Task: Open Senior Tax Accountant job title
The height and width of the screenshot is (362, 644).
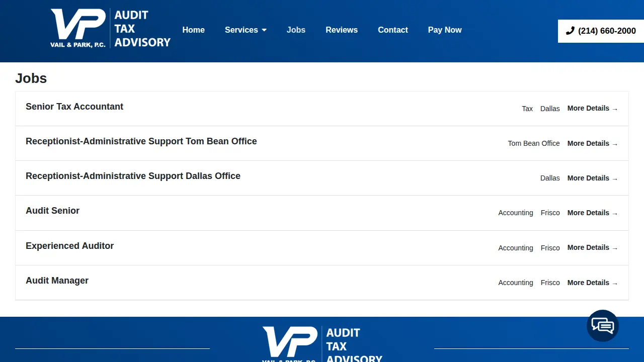Action: pos(74,107)
